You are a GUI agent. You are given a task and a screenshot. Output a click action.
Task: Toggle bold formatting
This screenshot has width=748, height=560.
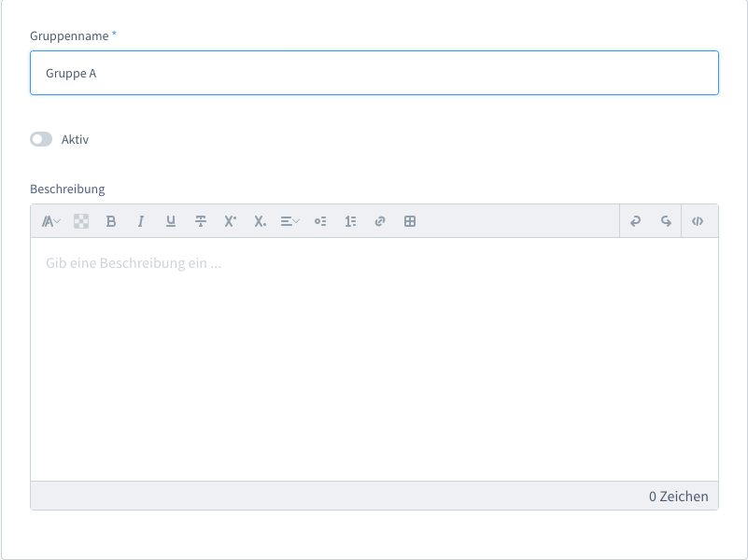coord(111,221)
